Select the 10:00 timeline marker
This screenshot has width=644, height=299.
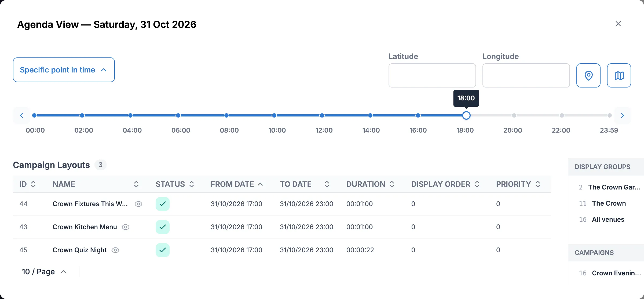click(x=274, y=115)
